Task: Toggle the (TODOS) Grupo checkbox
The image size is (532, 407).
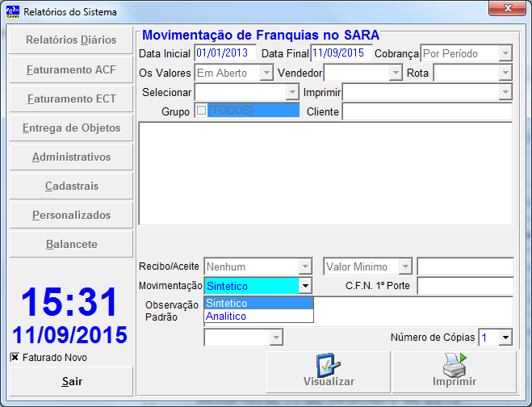Action: tap(201, 110)
